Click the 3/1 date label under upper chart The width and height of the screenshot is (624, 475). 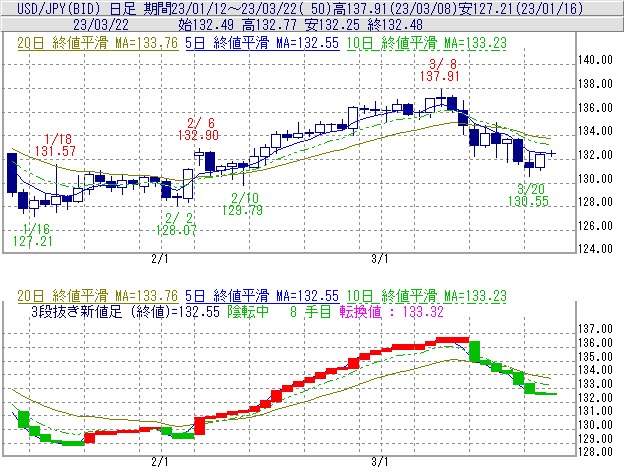coord(380,259)
